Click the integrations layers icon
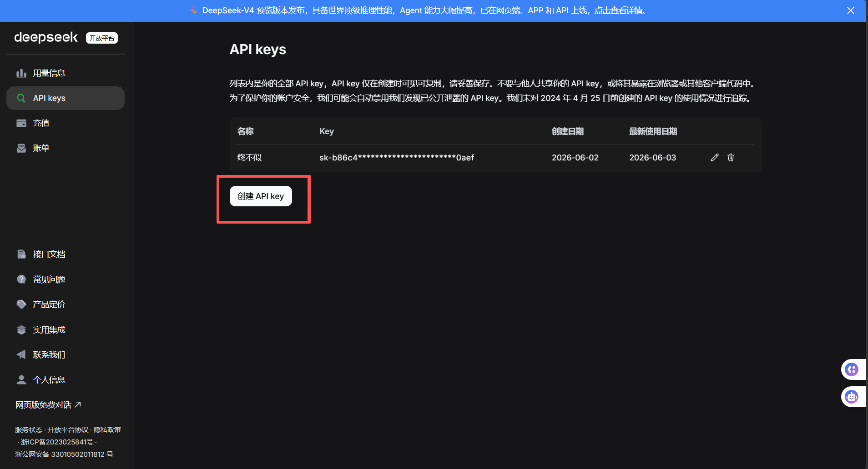The image size is (868, 469). tap(21, 329)
